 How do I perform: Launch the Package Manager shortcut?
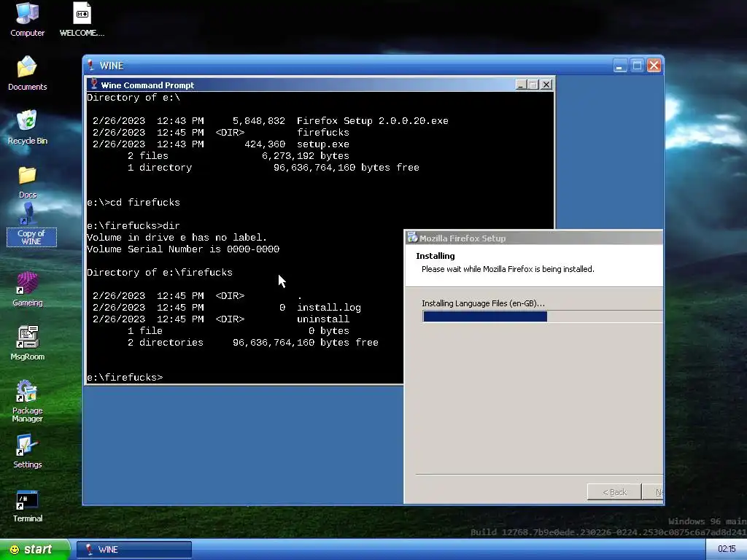coord(27,401)
